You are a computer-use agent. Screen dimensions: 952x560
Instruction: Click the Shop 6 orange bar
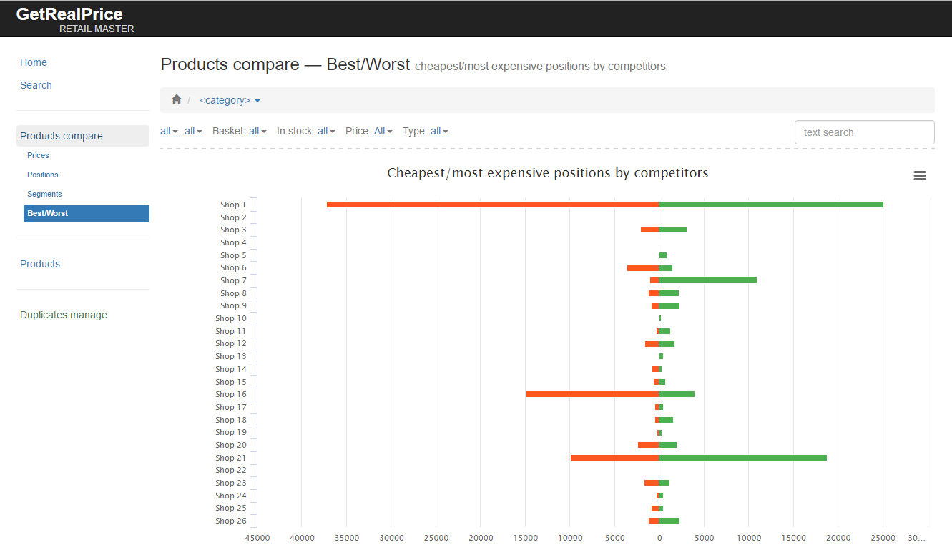(x=643, y=268)
